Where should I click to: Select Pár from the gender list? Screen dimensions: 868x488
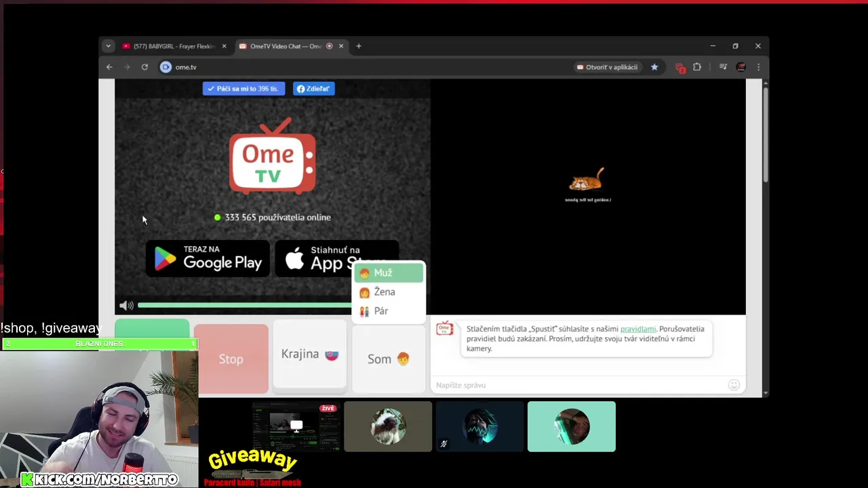click(389, 311)
